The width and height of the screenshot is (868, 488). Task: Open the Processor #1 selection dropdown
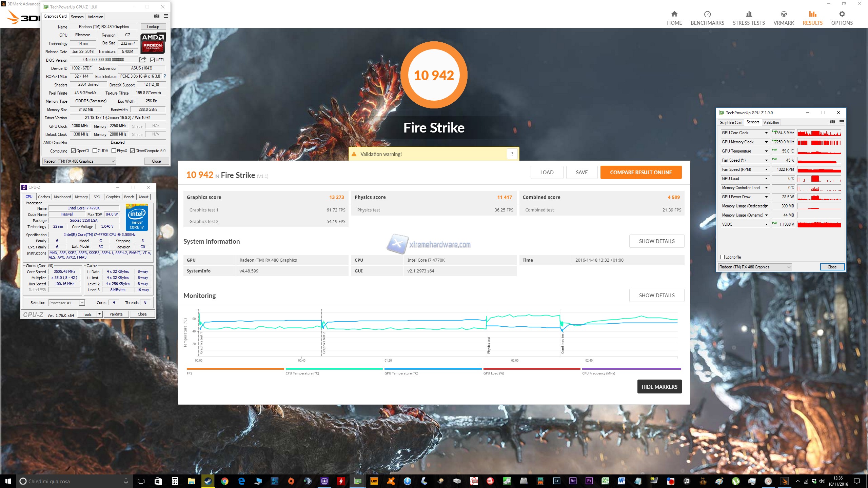82,303
